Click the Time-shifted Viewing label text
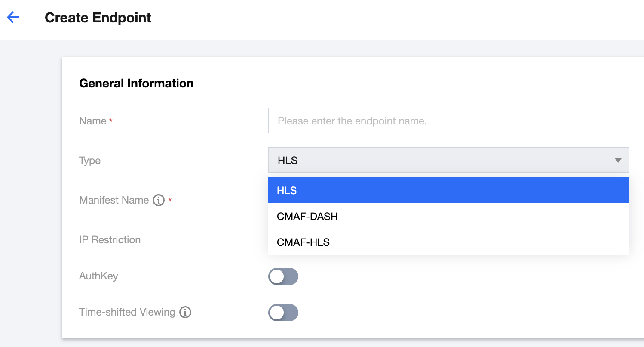This screenshot has height=347, width=644. coord(127,312)
